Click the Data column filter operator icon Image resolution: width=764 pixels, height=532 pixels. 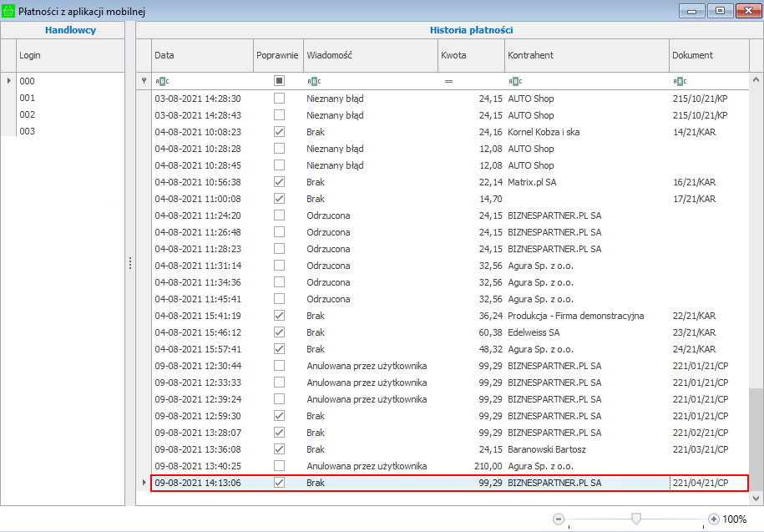coord(161,81)
